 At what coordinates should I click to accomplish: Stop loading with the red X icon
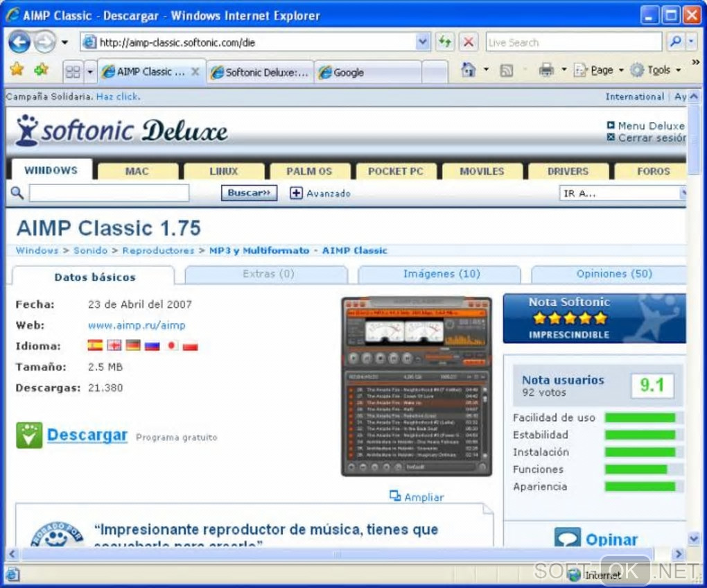click(469, 42)
